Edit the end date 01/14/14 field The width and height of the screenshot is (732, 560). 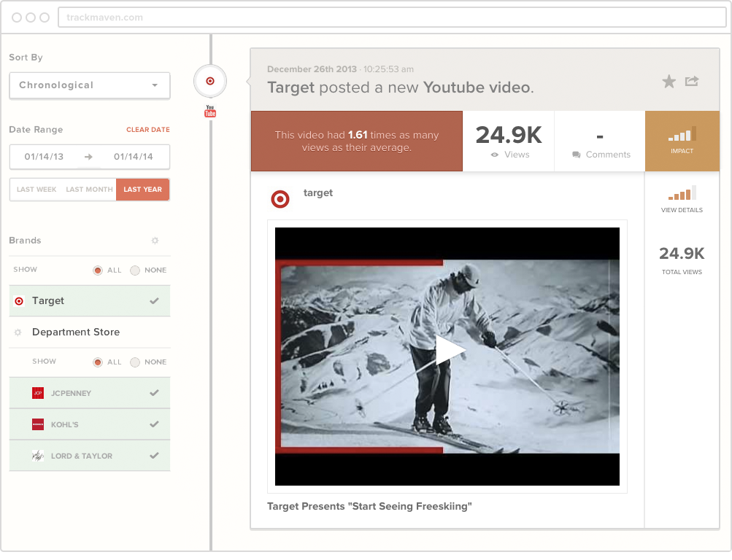pyautogui.click(x=134, y=157)
